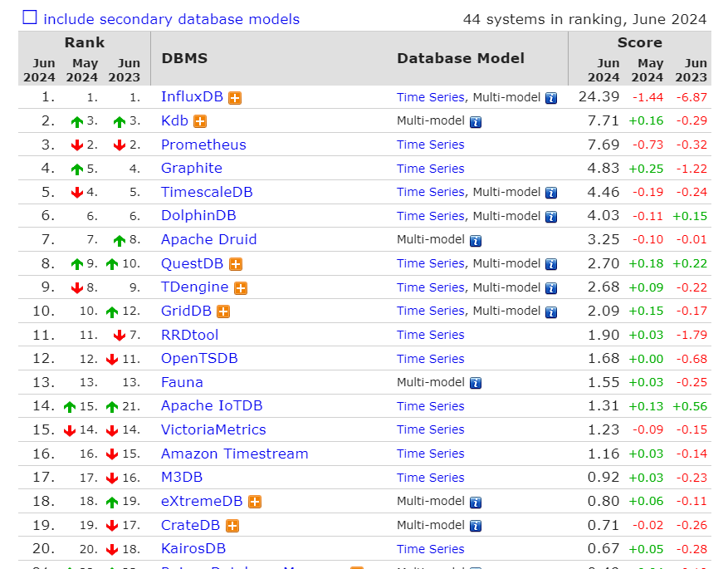Open the eXtremeDB link
Screen dimensions: 728x569
click(202, 501)
